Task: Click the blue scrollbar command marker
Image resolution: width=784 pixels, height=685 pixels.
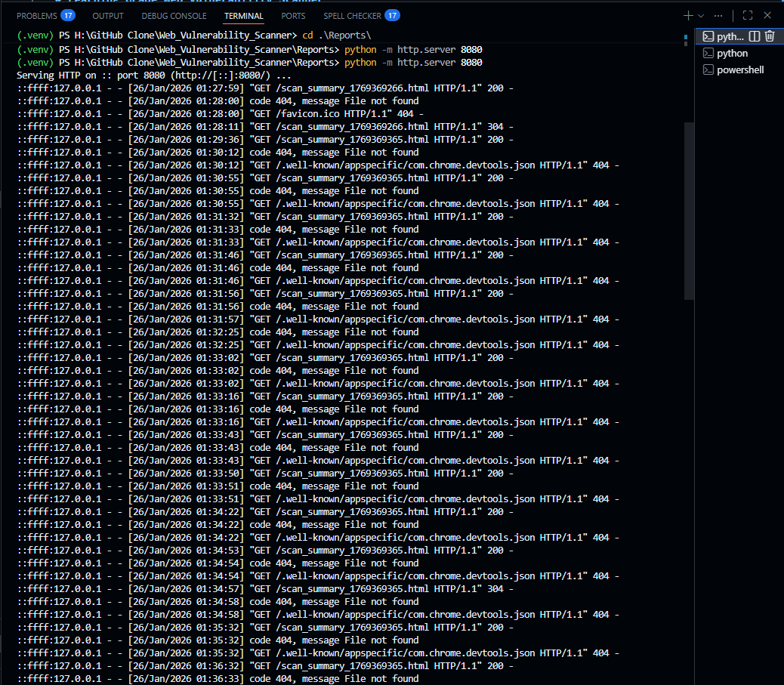Action: [x=686, y=36]
